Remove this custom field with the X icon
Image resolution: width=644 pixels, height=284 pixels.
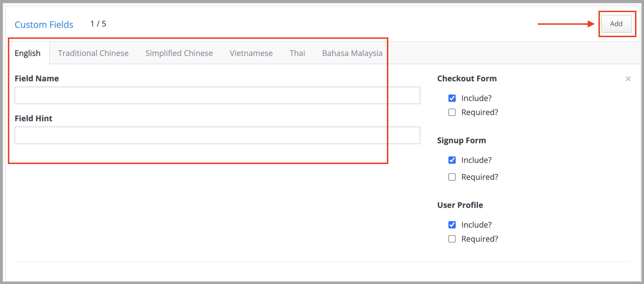pos(628,79)
